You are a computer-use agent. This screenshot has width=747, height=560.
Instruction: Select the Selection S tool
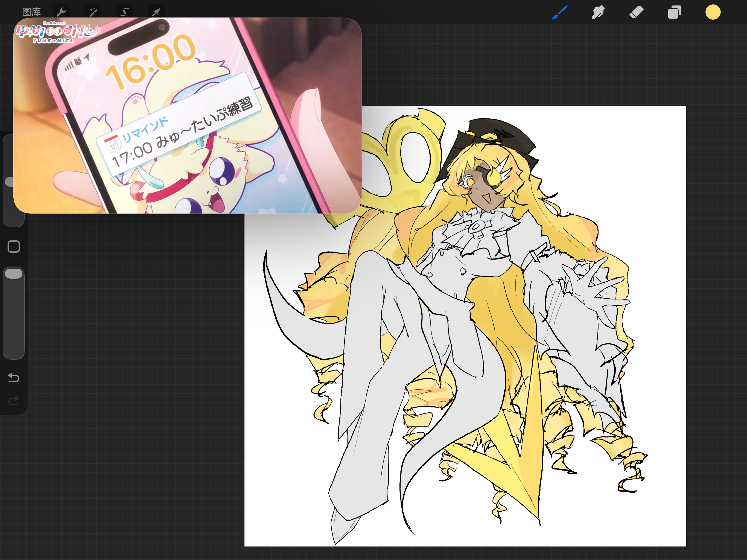pyautogui.click(x=124, y=12)
